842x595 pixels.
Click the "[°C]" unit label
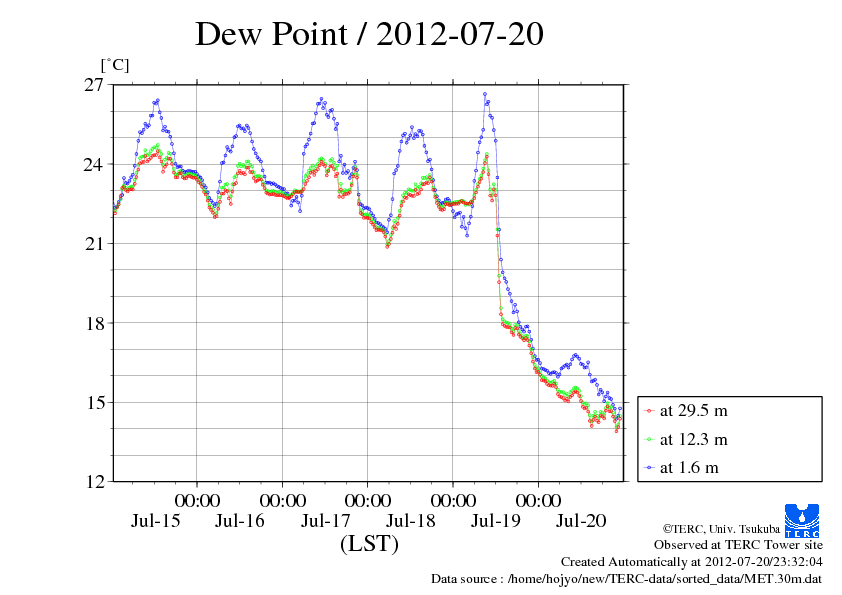point(115,65)
